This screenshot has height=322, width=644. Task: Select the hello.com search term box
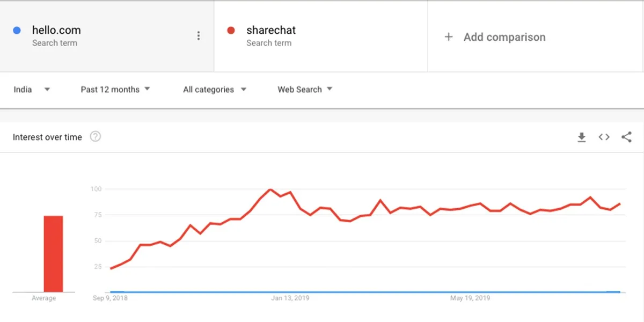107,36
